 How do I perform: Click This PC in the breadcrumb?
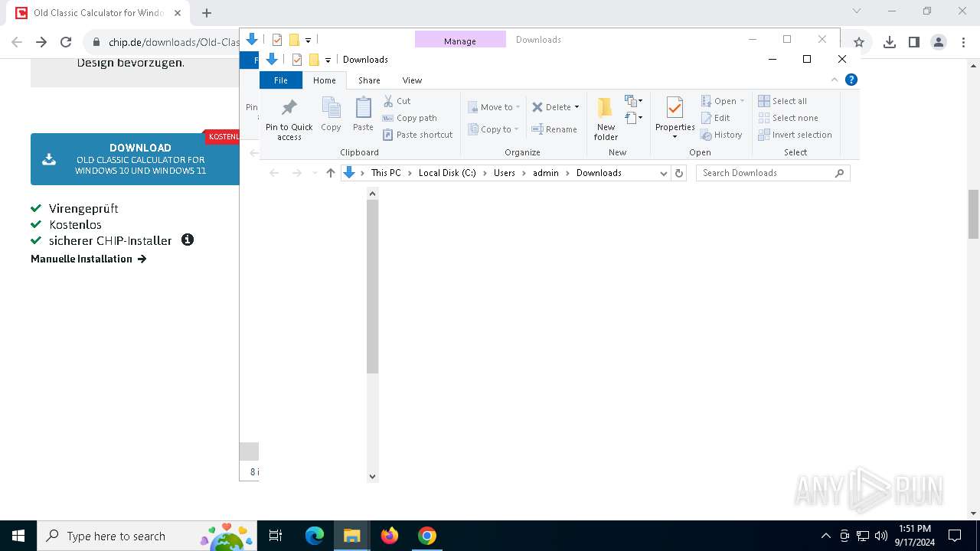click(x=386, y=173)
